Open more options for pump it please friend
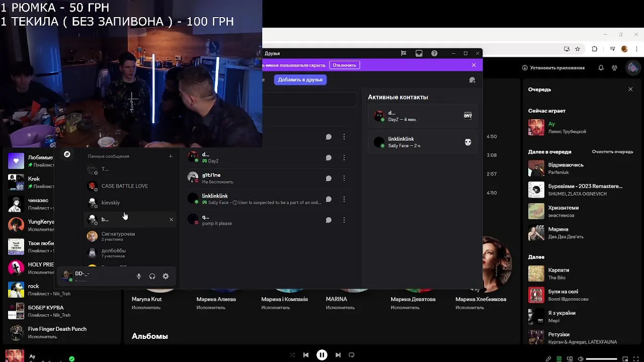 344,220
